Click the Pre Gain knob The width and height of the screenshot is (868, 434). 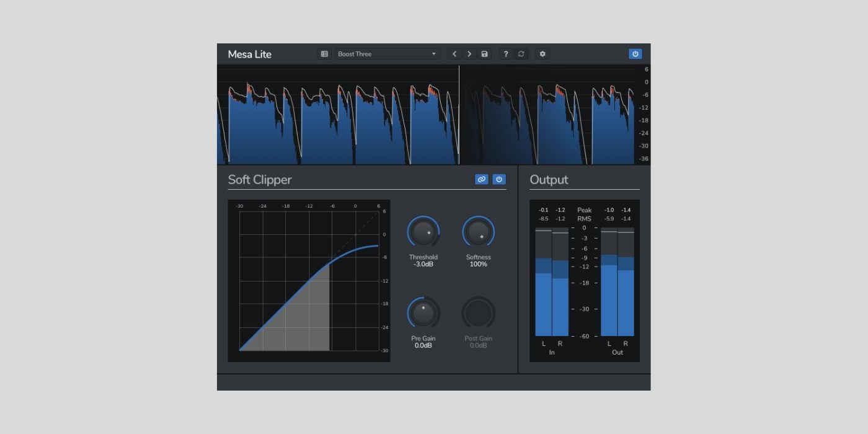(x=423, y=314)
